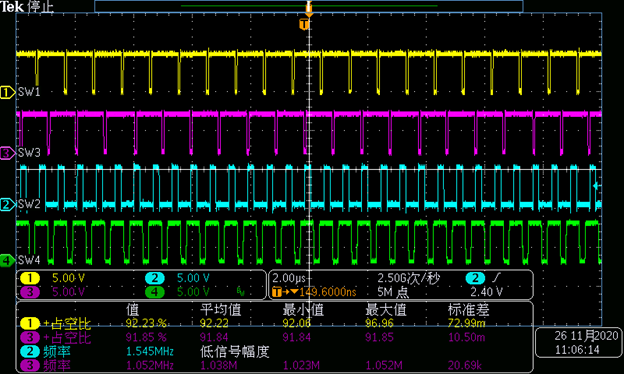Click the yellow channel 1 scale badge
Viewport: 624px width, 374px height.
30,278
